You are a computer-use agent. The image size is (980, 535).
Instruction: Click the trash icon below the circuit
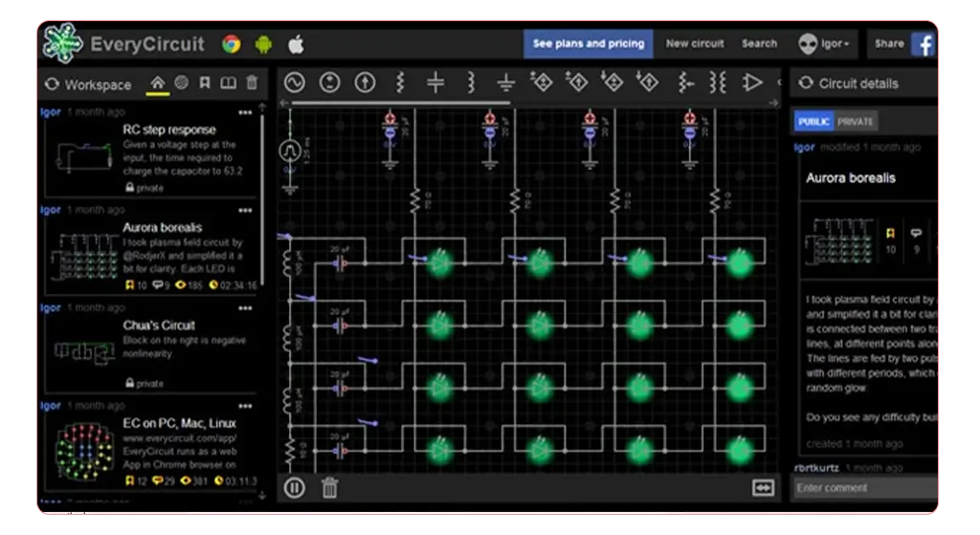(329, 487)
